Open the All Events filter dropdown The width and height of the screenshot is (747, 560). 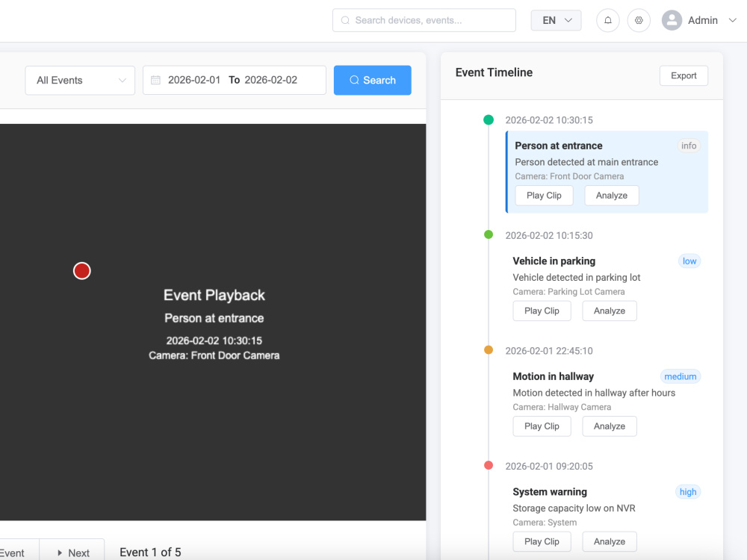click(80, 80)
